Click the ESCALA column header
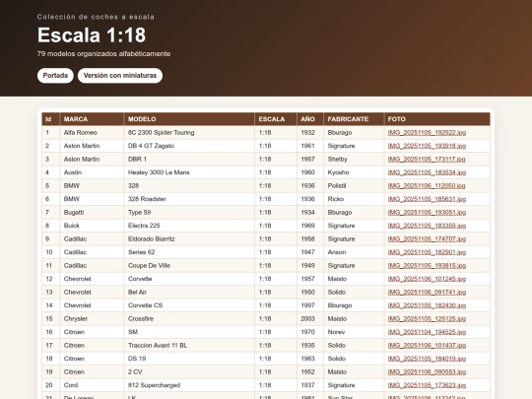Viewport: 532px width, 399px height. [276, 119]
